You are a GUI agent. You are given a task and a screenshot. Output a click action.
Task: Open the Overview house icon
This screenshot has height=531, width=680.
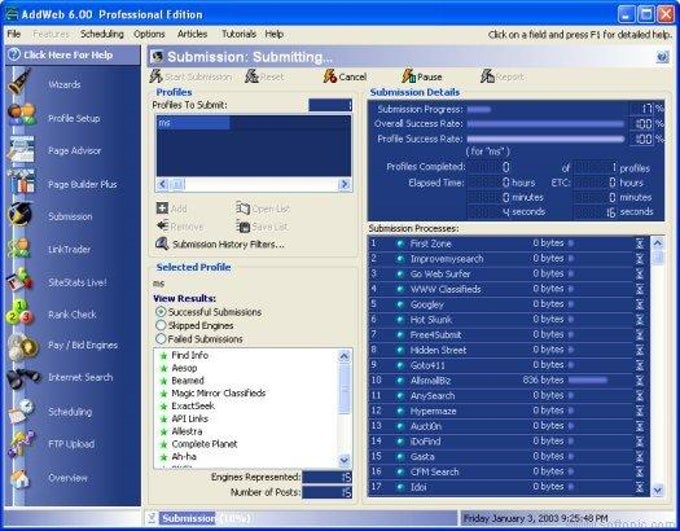(20, 478)
